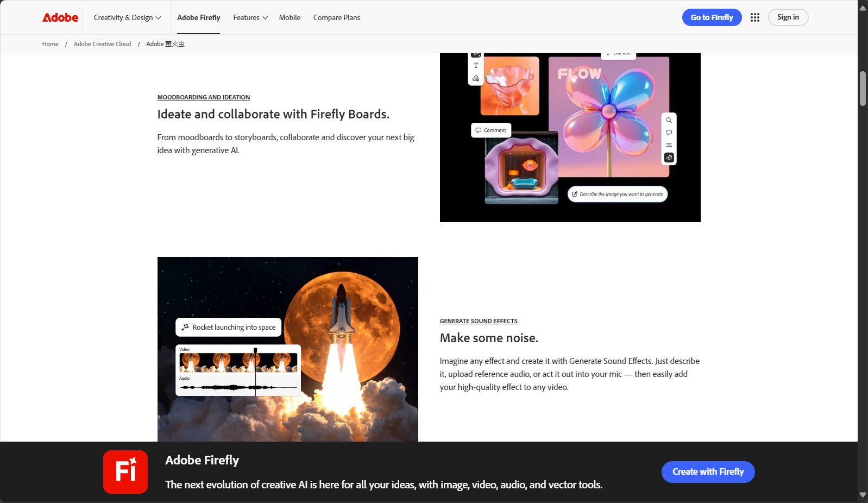
Task: Click the adjustment sliders icon in Boards toolbar
Action: coord(669,145)
